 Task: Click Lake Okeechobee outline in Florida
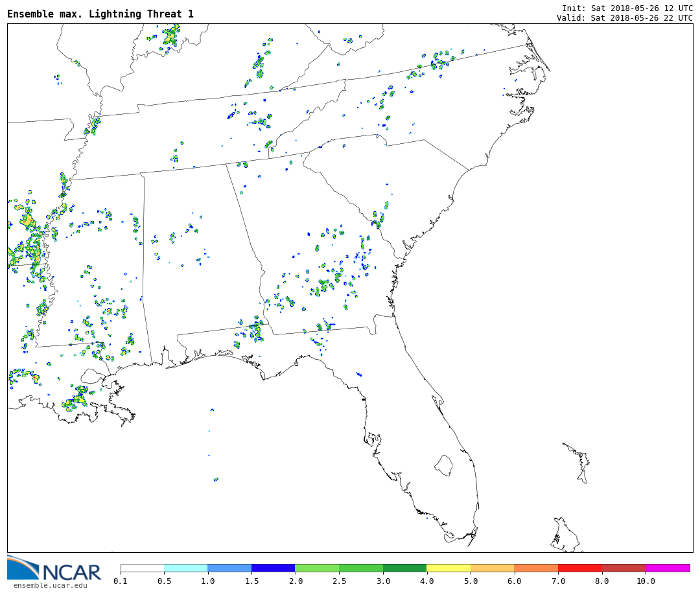click(443, 465)
